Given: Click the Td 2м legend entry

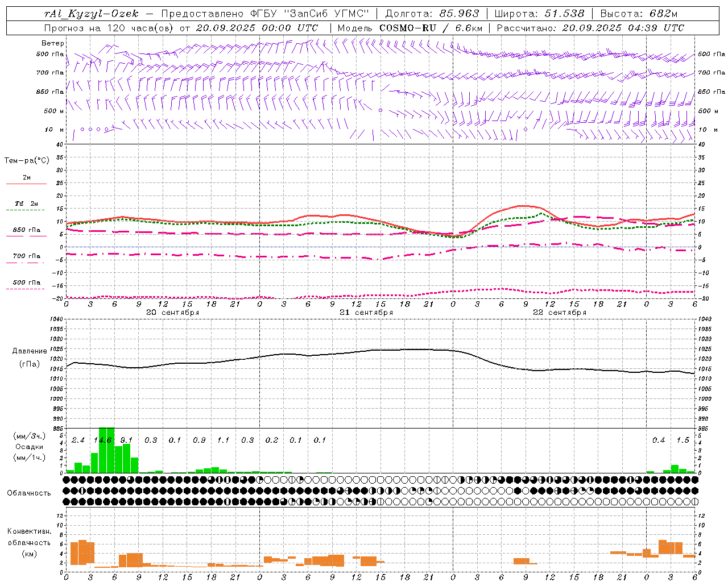Looking at the screenshot, I should pos(27,203).
